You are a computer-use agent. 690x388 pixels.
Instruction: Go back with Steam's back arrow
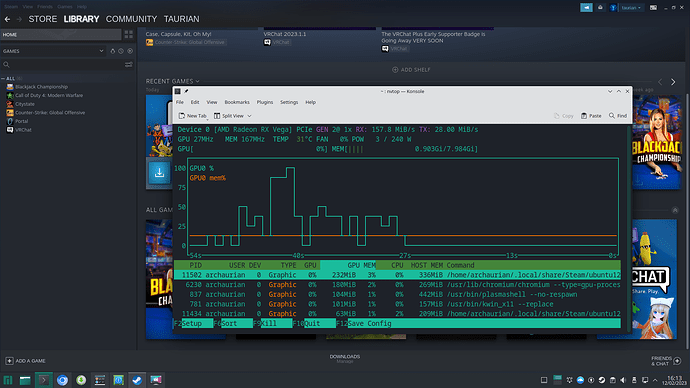pos(7,19)
